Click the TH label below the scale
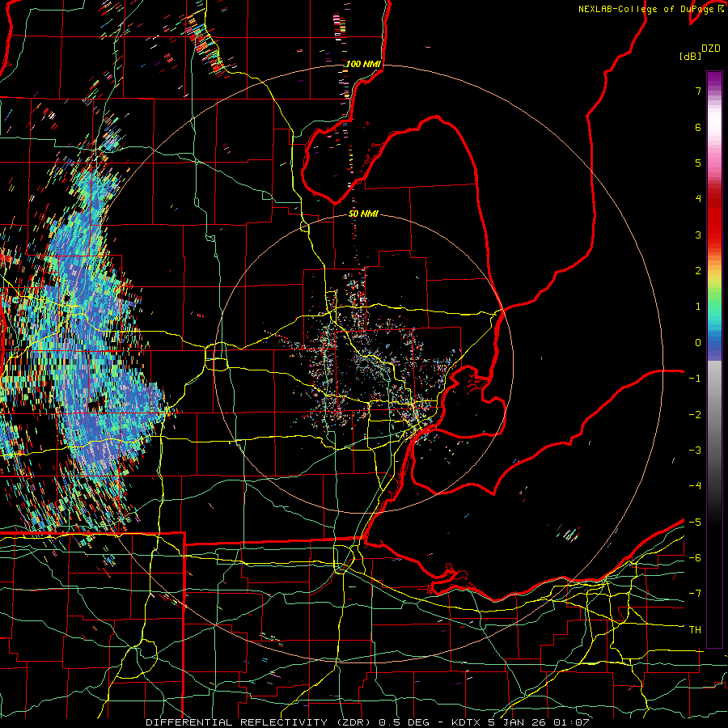Screen dimensions: 728x728 tap(695, 629)
